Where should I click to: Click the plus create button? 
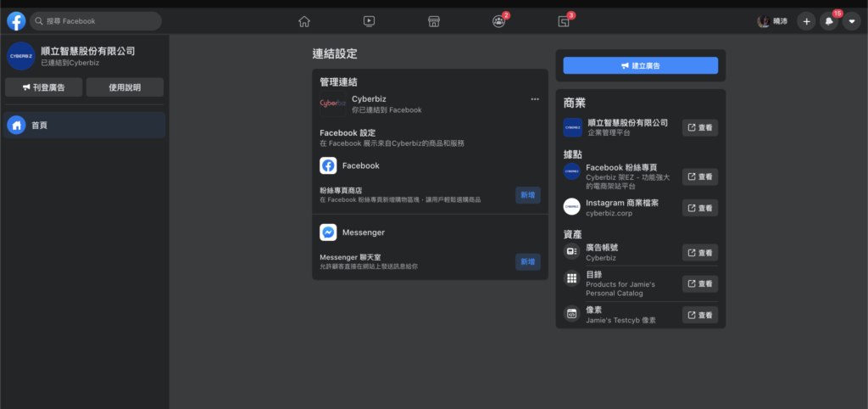(x=807, y=21)
